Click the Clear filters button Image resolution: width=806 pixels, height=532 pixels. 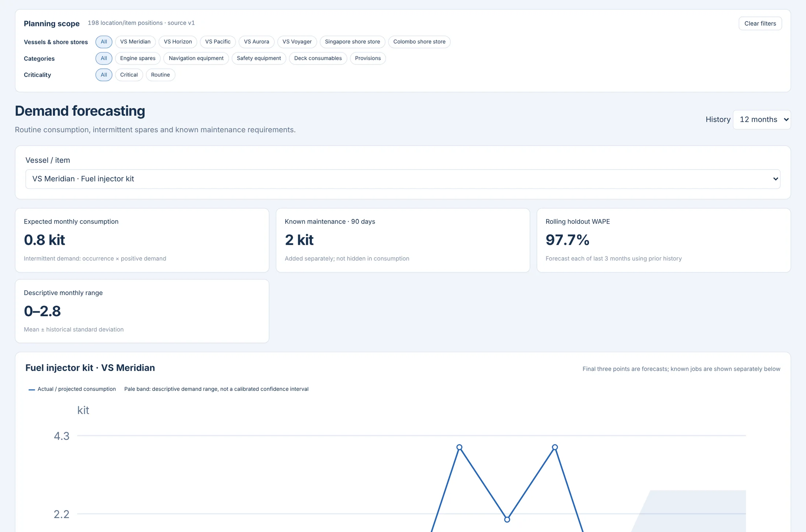tap(760, 23)
